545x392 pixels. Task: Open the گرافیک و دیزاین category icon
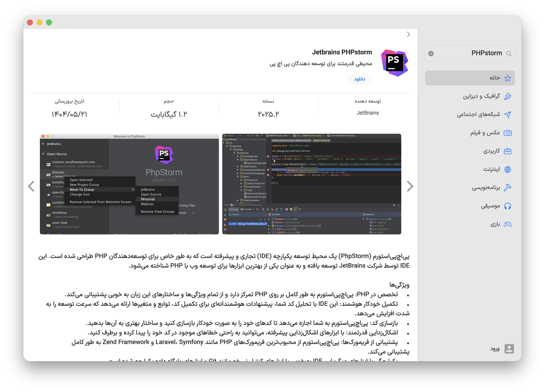(x=508, y=96)
